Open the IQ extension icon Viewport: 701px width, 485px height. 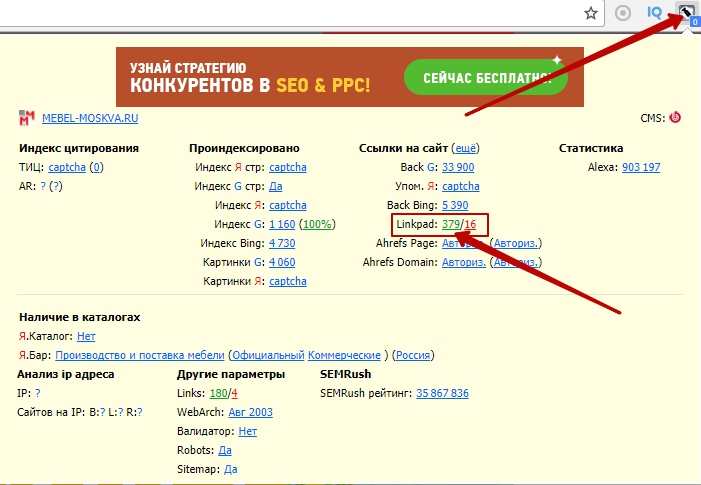(x=655, y=12)
